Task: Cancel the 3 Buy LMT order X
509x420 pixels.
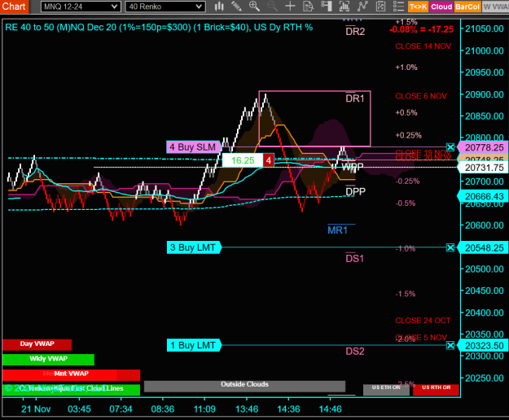Action: 450,247
